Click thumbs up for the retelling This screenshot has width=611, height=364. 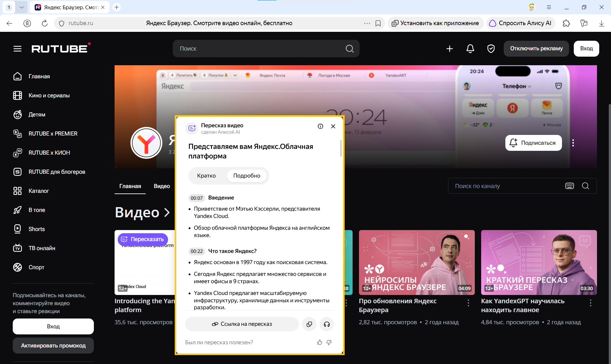(320, 342)
